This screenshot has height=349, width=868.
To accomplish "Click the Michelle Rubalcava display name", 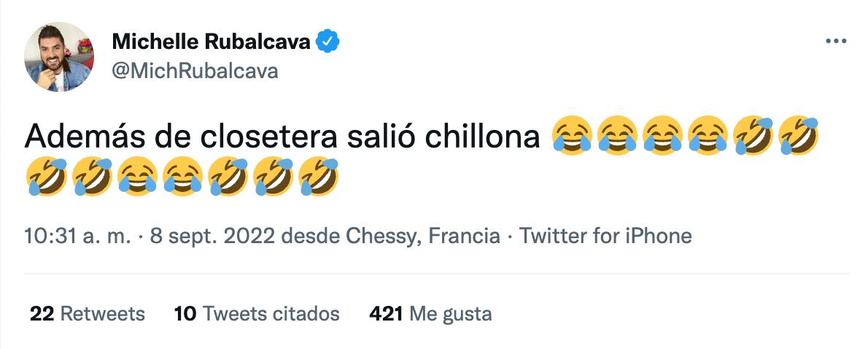I will (x=212, y=43).
